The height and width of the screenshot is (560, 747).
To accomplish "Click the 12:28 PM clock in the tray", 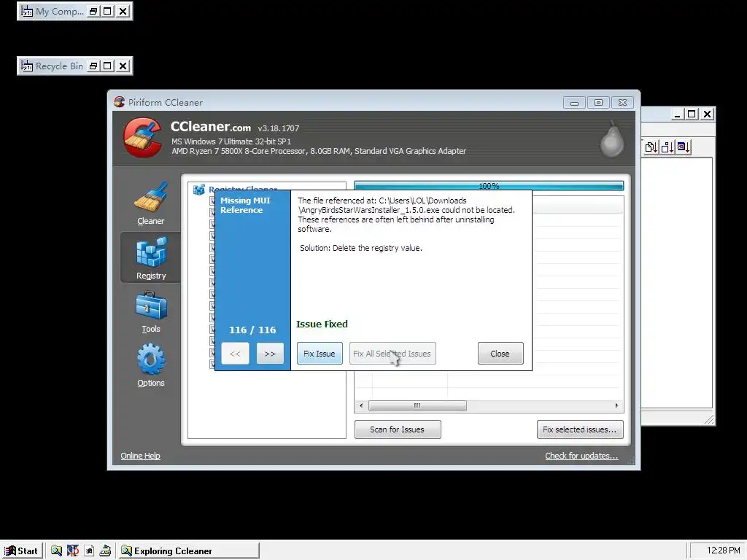I will 723,551.
